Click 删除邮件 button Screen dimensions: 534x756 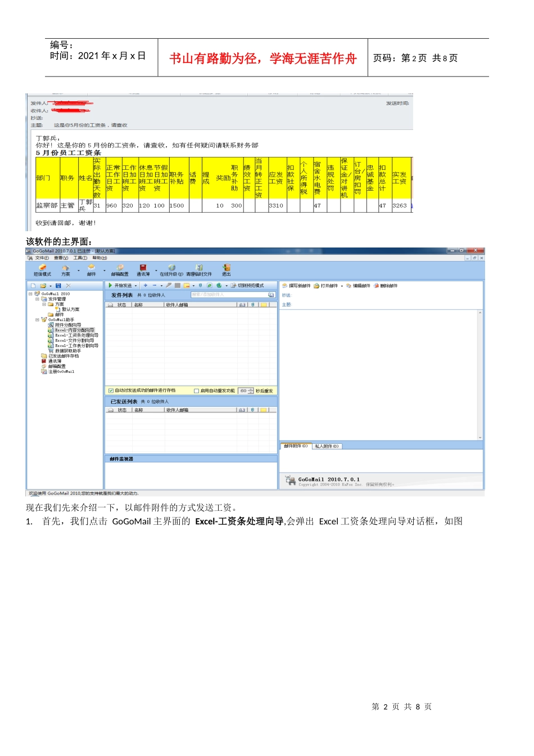point(386,286)
